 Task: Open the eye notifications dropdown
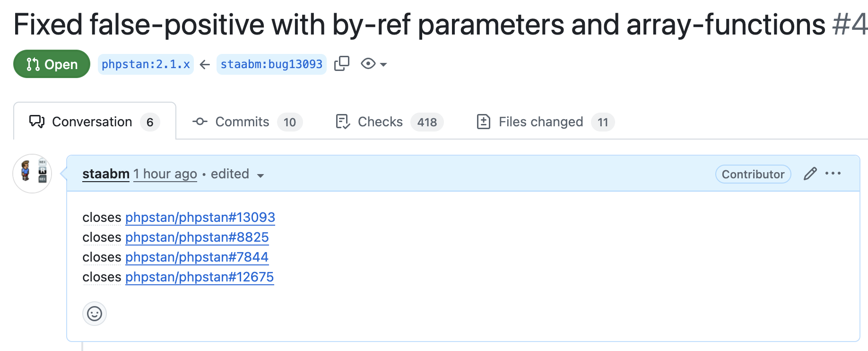click(x=374, y=63)
